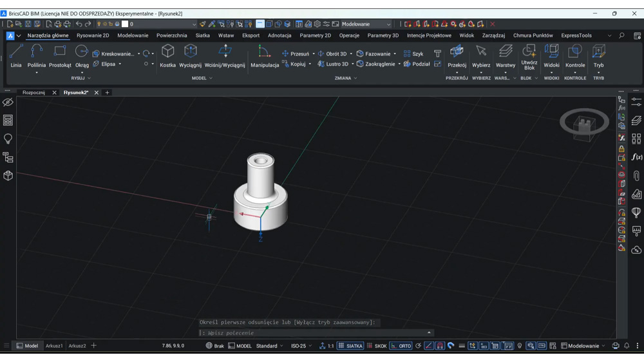Switch to the Arkusz2 layout tab
The image size is (644, 362).
[77, 346]
